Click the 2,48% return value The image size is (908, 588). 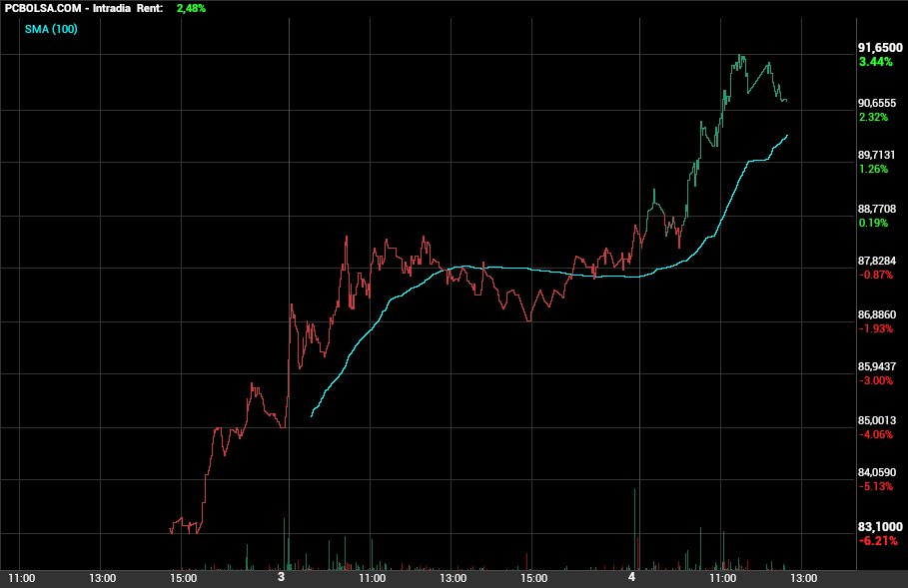pyautogui.click(x=191, y=9)
